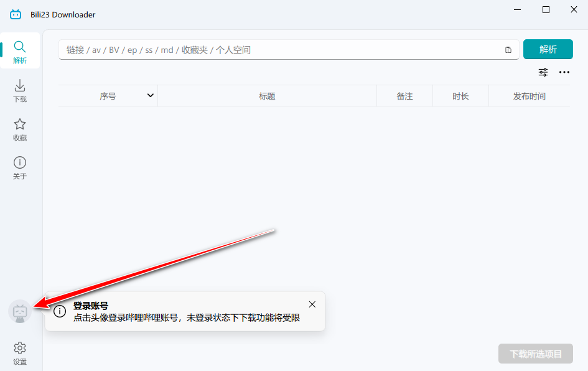Open 设置 settings from sidebar
Screen dimensions: 588x371
pyautogui.click(x=20, y=353)
